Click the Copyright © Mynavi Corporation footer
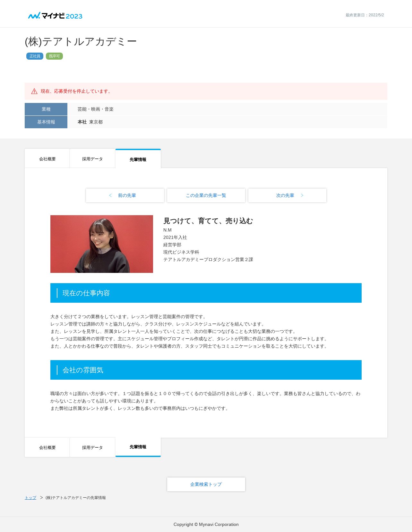 pos(206,524)
